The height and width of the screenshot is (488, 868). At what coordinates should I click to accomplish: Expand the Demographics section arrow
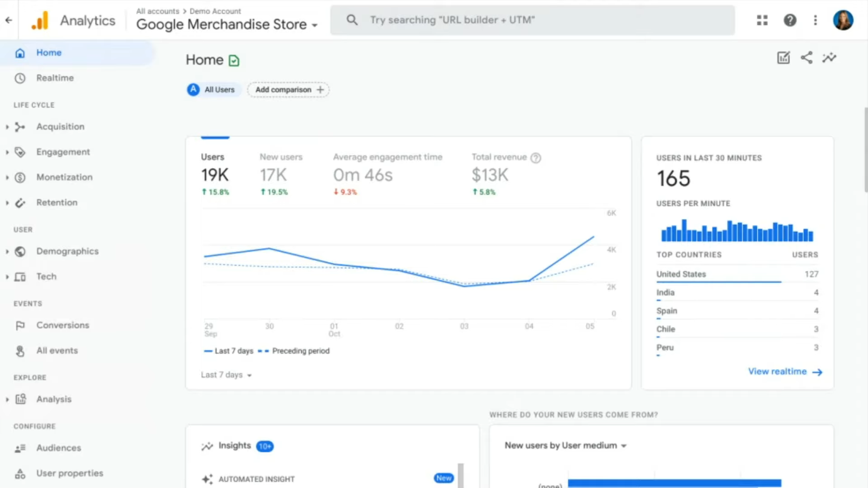pyautogui.click(x=7, y=252)
